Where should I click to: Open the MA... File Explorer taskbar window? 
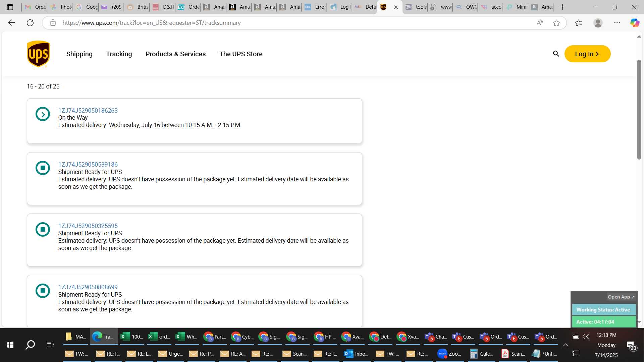(76, 337)
